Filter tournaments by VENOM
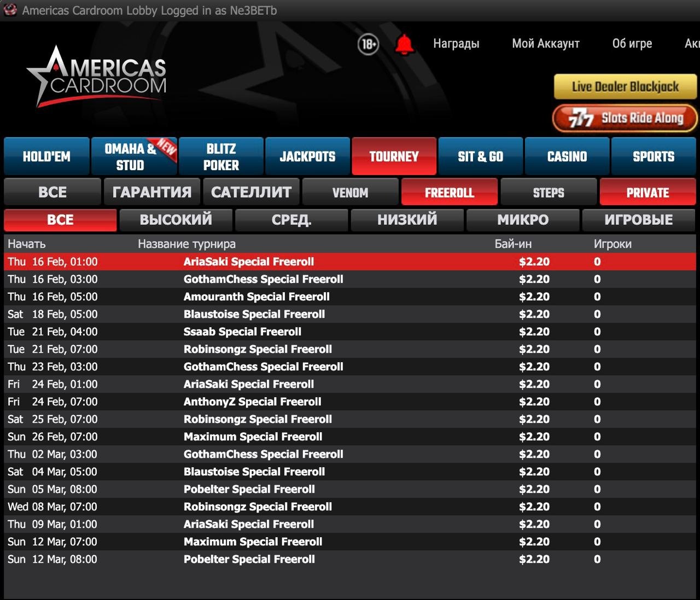This screenshot has width=700, height=600. point(350,193)
